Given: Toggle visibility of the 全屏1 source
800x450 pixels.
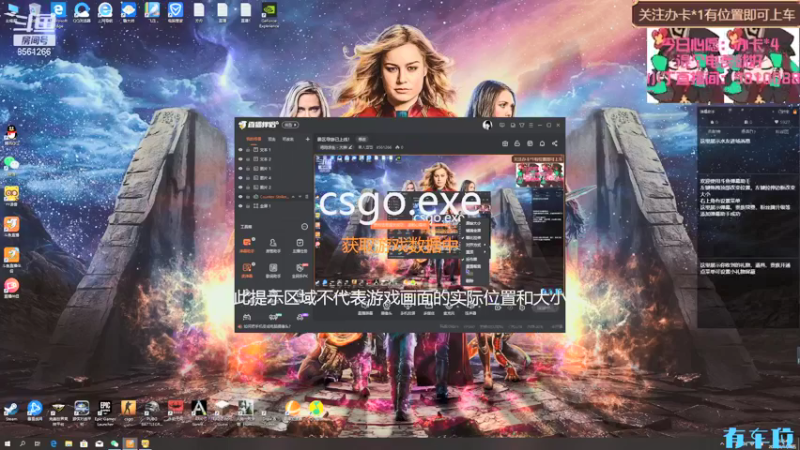Looking at the screenshot, I should click(x=240, y=206).
